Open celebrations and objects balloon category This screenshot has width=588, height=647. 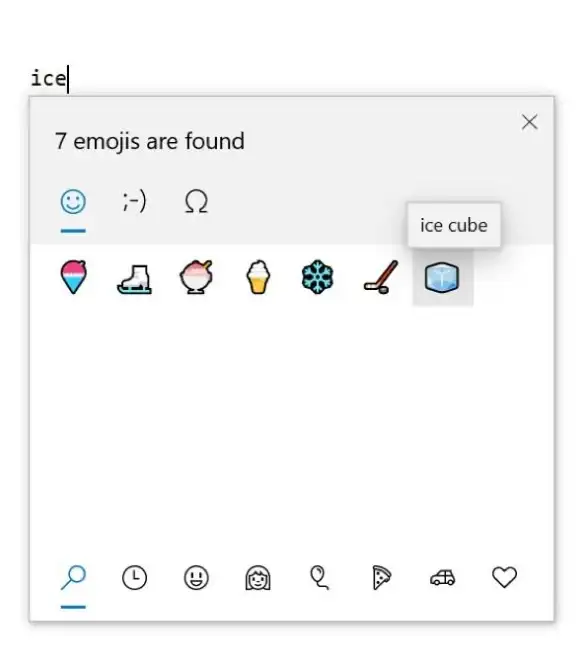pos(319,577)
